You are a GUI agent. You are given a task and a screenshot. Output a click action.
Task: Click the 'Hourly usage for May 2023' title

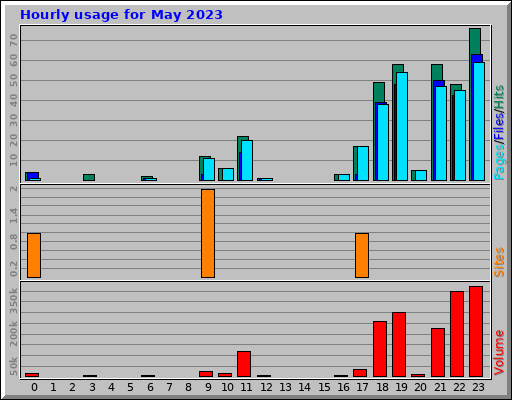[121, 15]
